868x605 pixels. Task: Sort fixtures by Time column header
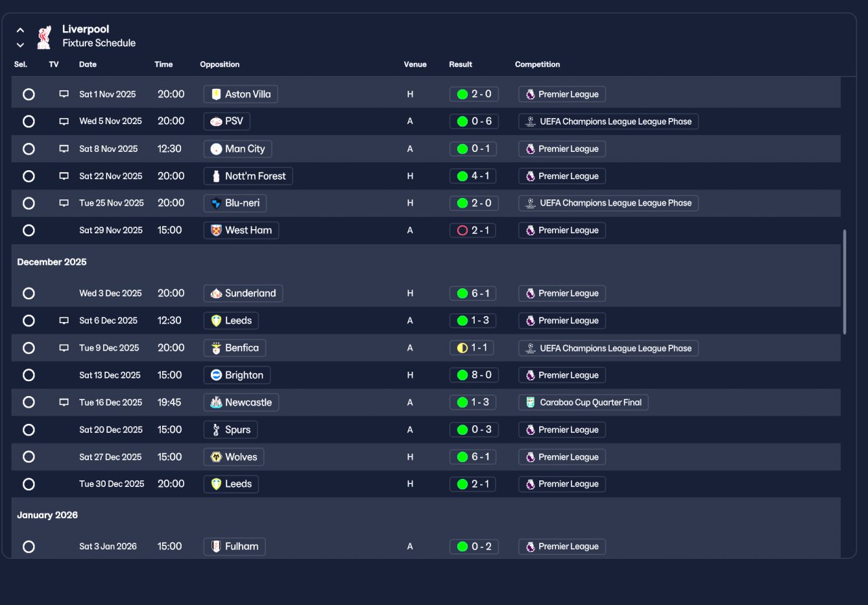coord(163,64)
